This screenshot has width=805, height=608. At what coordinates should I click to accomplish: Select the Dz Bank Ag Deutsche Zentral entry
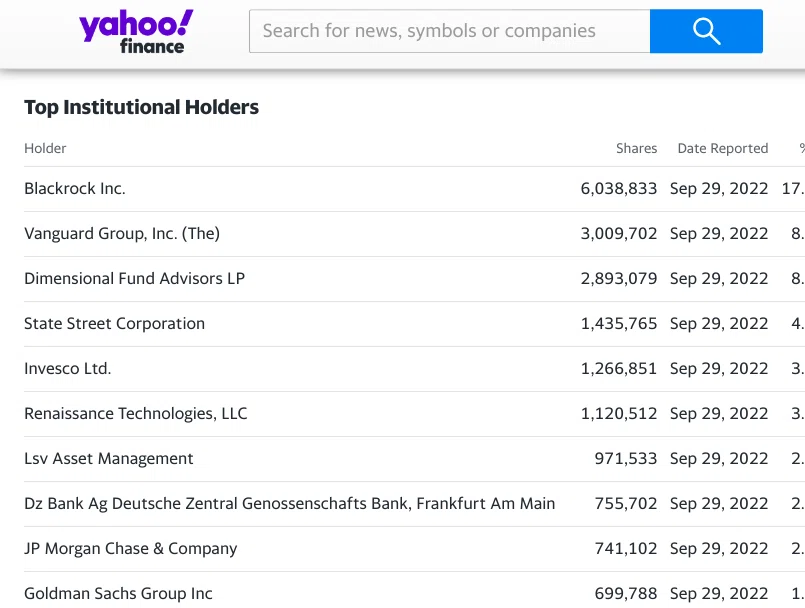290,503
